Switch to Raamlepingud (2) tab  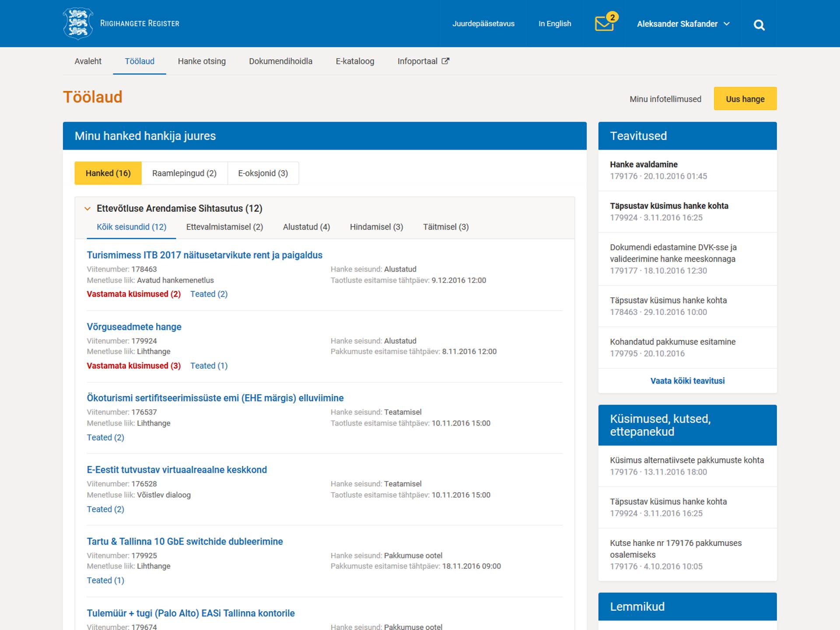[x=184, y=173]
